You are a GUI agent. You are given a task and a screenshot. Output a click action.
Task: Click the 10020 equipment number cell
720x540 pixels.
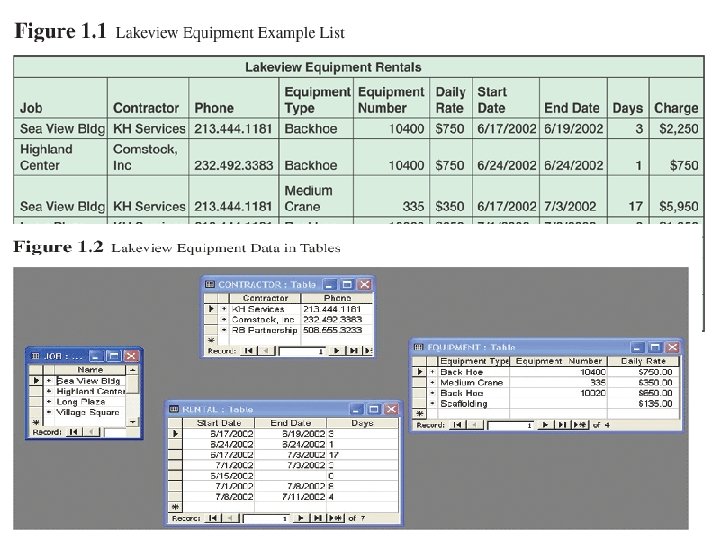click(x=558, y=393)
